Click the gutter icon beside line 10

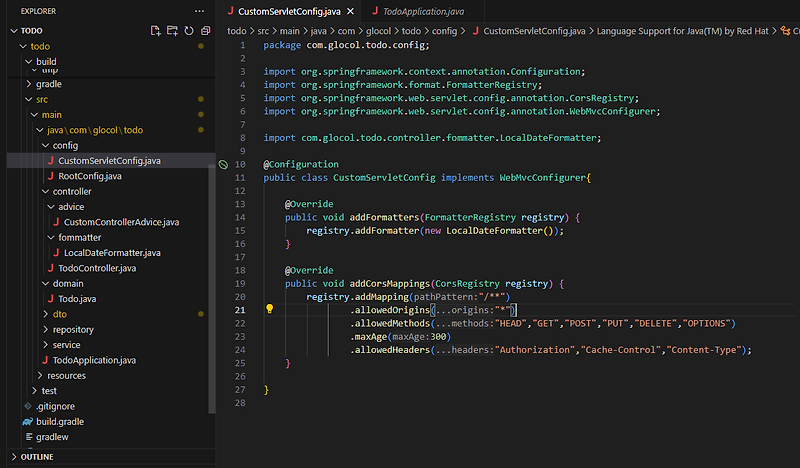tap(224, 164)
